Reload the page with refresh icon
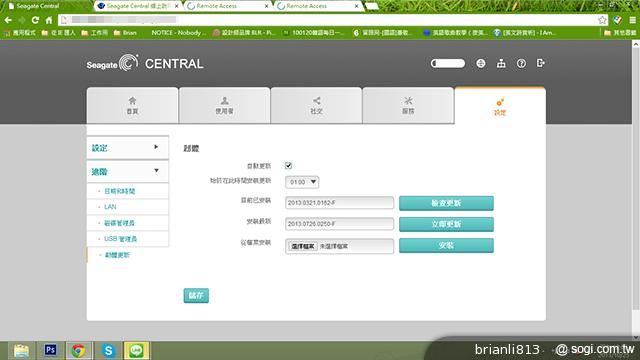Screen dimensions: 640x360 click(35, 20)
